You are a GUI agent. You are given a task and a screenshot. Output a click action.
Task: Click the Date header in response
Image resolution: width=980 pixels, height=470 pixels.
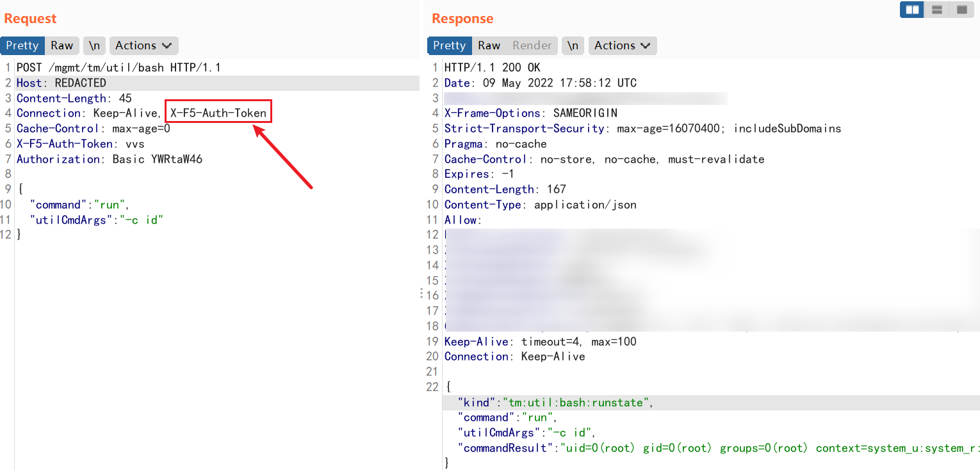pos(541,83)
